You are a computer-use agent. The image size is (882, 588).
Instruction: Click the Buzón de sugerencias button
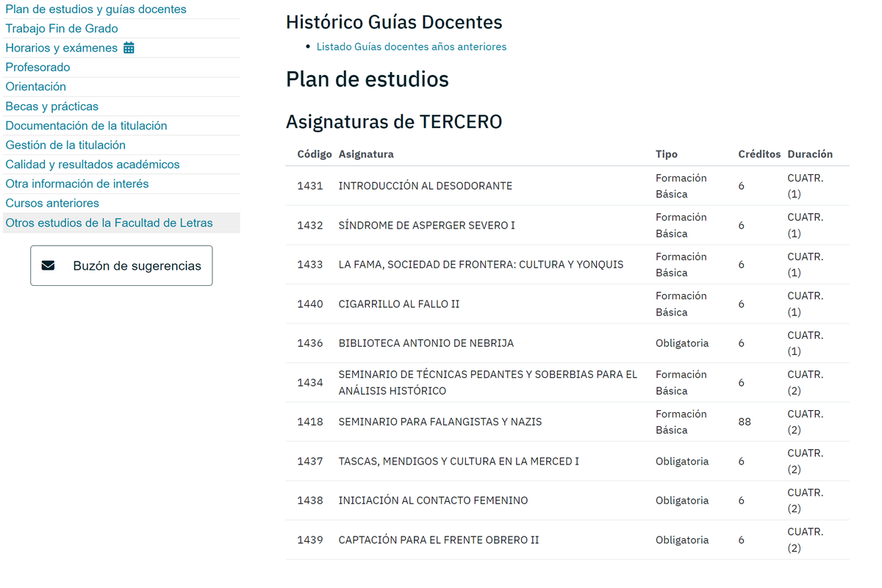[x=121, y=265]
